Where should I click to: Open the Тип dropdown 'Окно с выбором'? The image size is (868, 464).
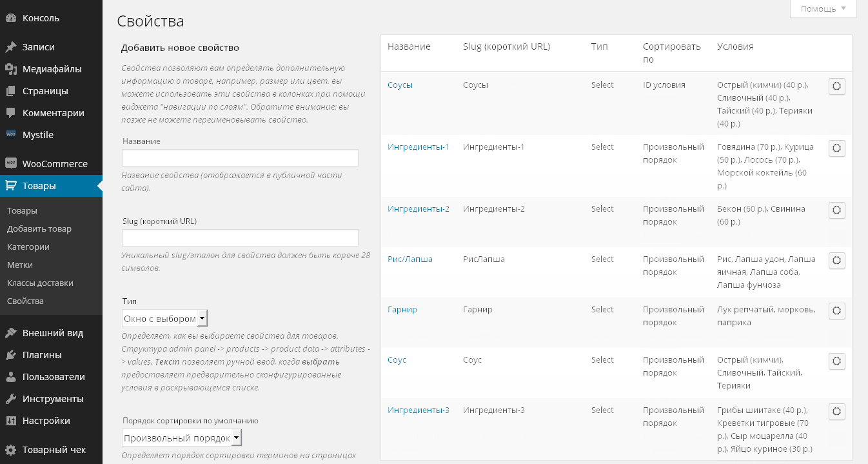(164, 319)
